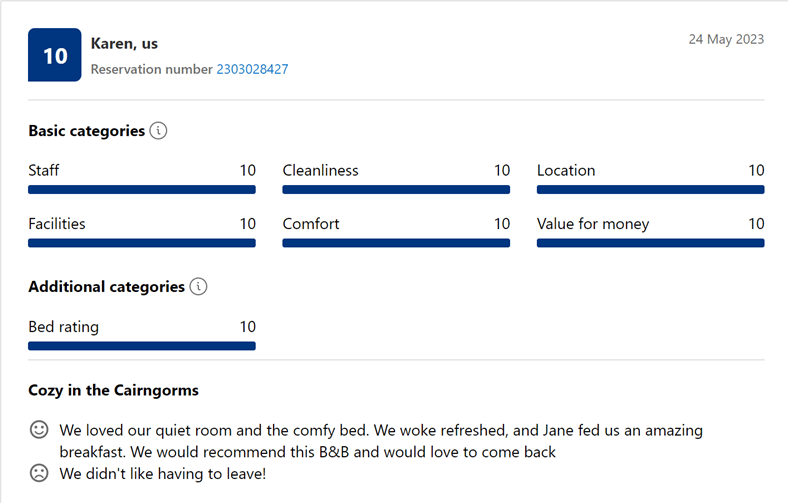788x503 pixels.
Task: Click the info icon beside Additional categories
Action: (x=198, y=287)
